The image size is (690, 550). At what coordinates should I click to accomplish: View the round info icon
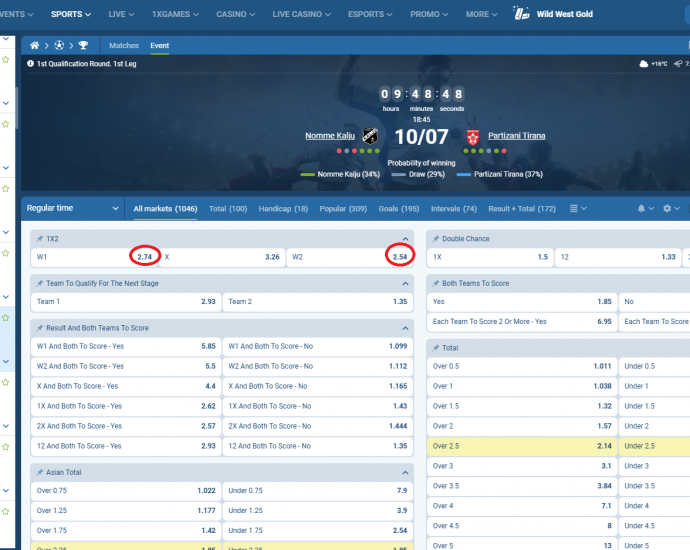30,63
